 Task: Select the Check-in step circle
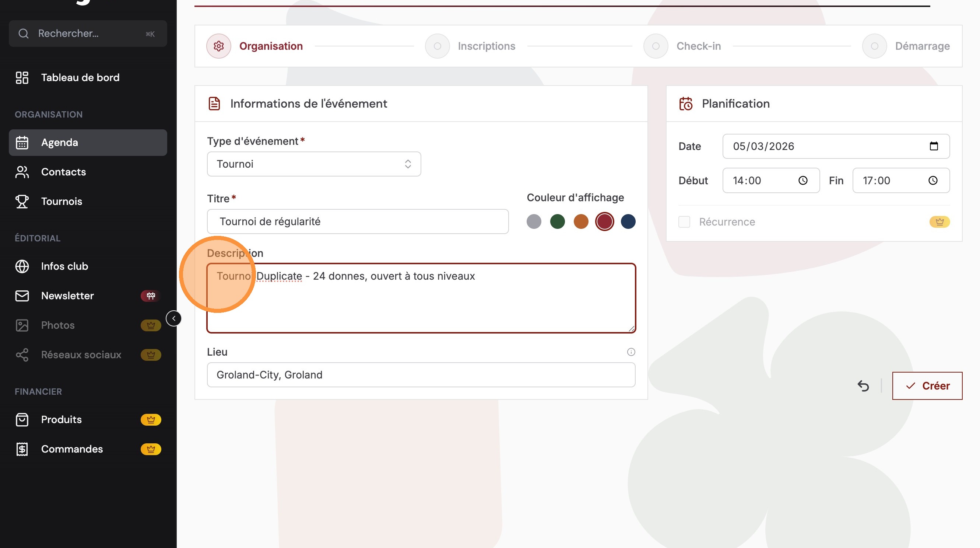point(656,46)
